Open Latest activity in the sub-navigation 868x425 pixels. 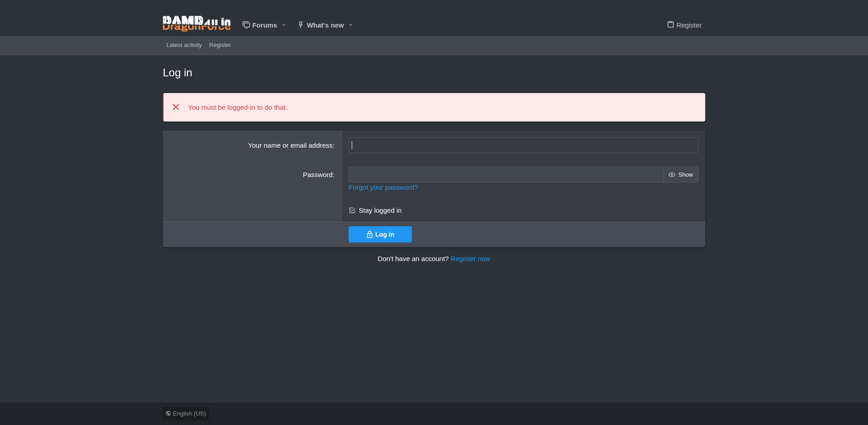pyautogui.click(x=184, y=45)
